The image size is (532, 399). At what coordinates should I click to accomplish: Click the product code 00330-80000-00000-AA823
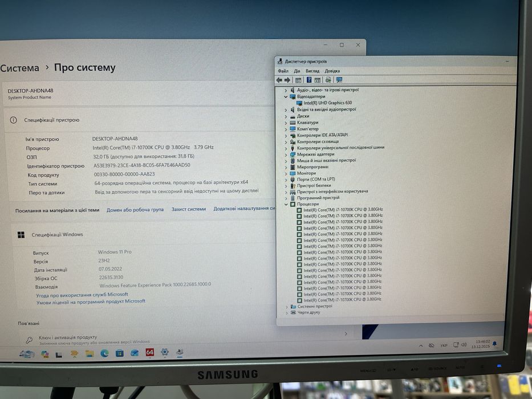pyautogui.click(x=124, y=174)
